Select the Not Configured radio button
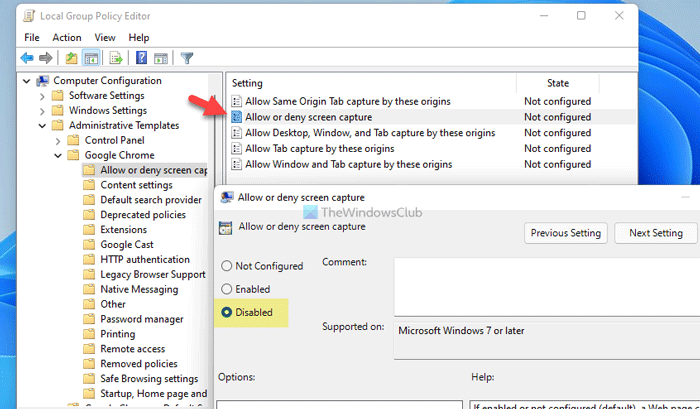Screen dimensions: 700x409 click(x=227, y=266)
